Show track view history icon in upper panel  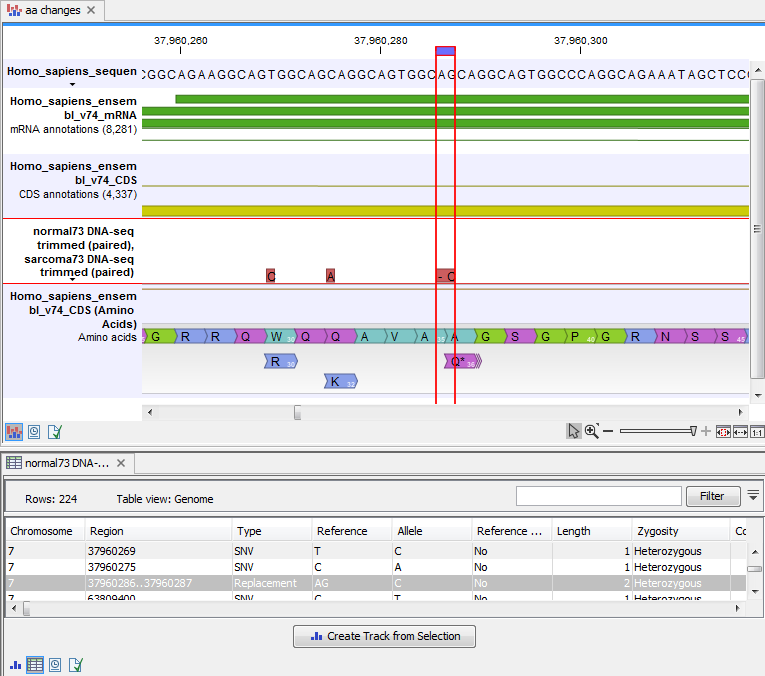coord(35,431)
